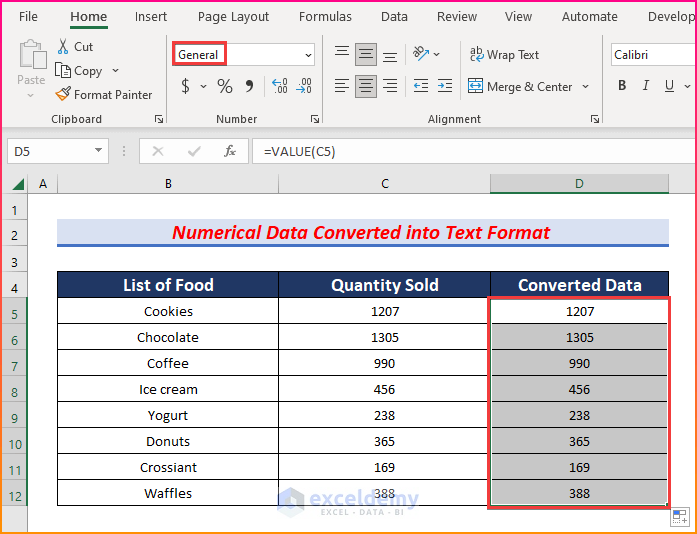Click the Home tab
The height and width of the screenshot is (534, 697).
point(88,16)
